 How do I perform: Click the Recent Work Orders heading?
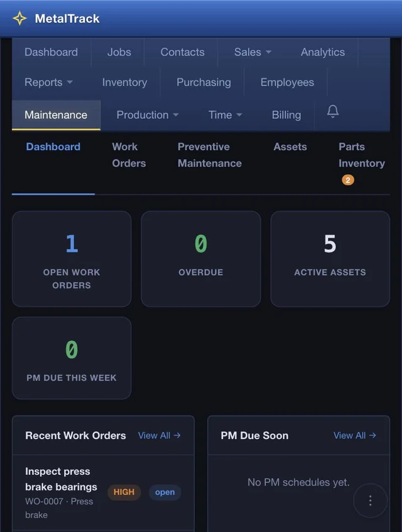tap(75, 435)
